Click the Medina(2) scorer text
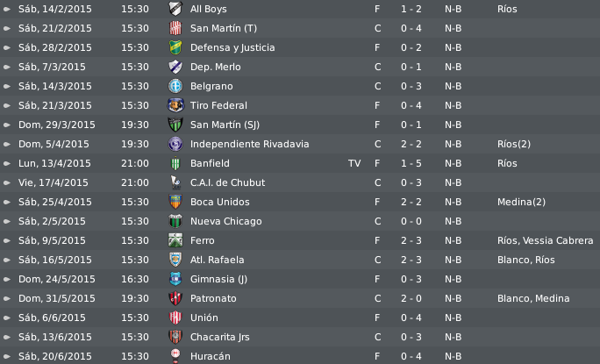 [521, 202]
